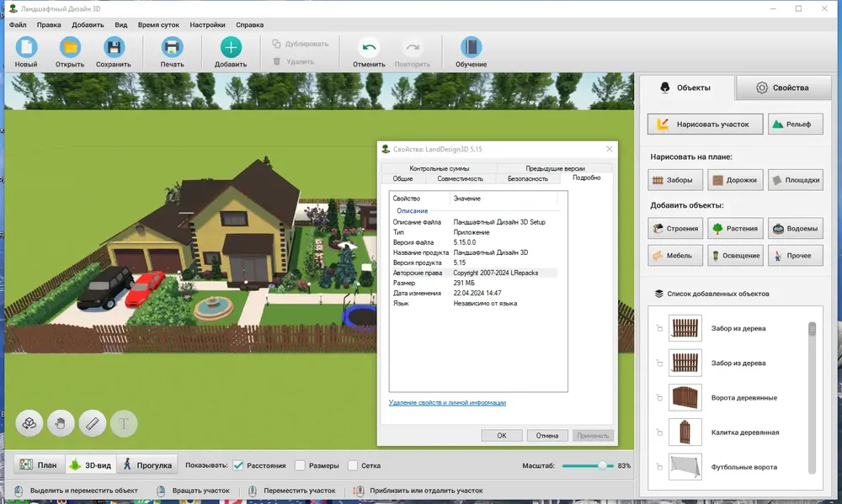
Task: Disable the Расстояния checkbox
Action: point(238,465)
